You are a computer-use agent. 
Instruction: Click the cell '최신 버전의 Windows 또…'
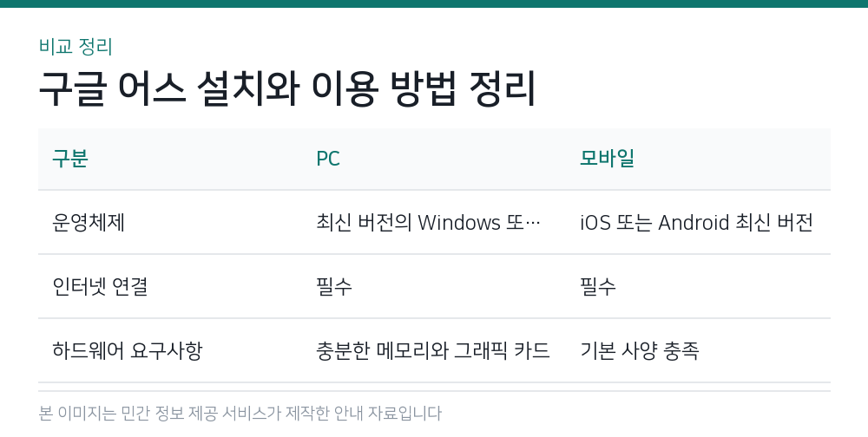pyautogui.click(x=429, y=223)
